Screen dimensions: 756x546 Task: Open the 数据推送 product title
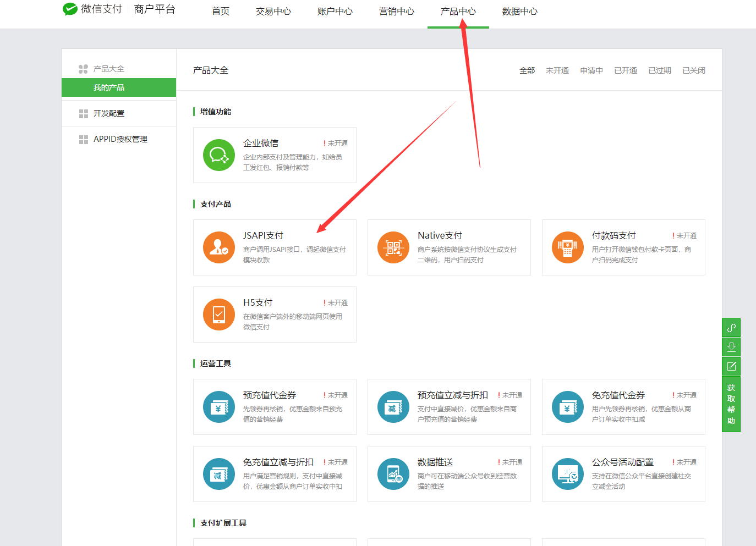tap(435, 462)
